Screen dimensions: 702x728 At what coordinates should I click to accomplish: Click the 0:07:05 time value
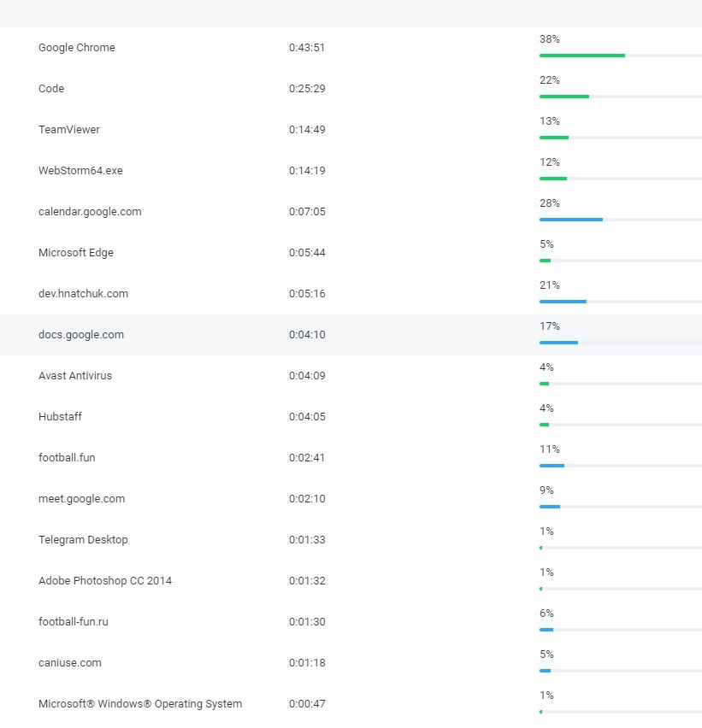pyautogui.click(x=307, y=212)
